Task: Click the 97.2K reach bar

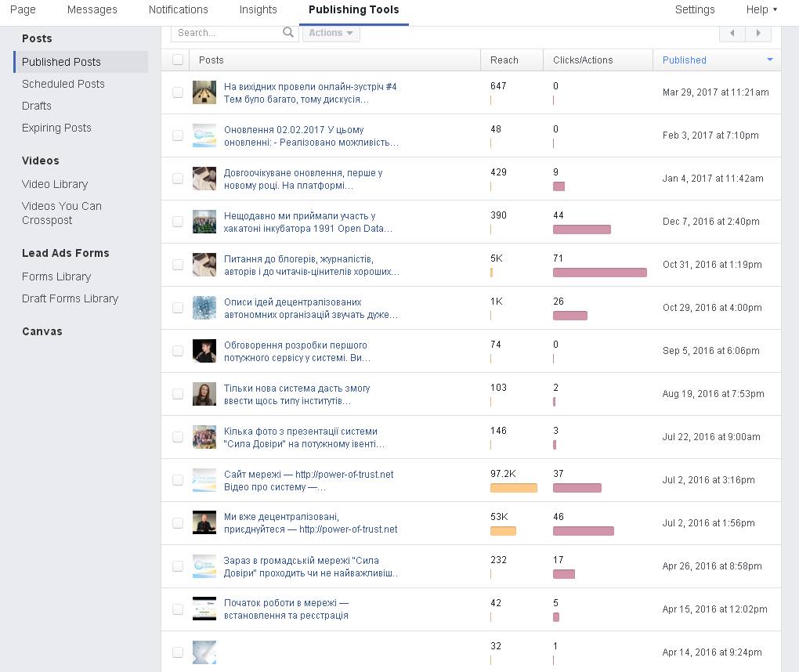Action: point(514,488)
